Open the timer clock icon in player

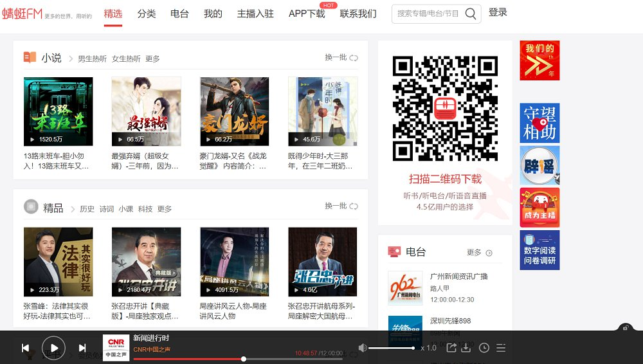[x=484, y=348]
